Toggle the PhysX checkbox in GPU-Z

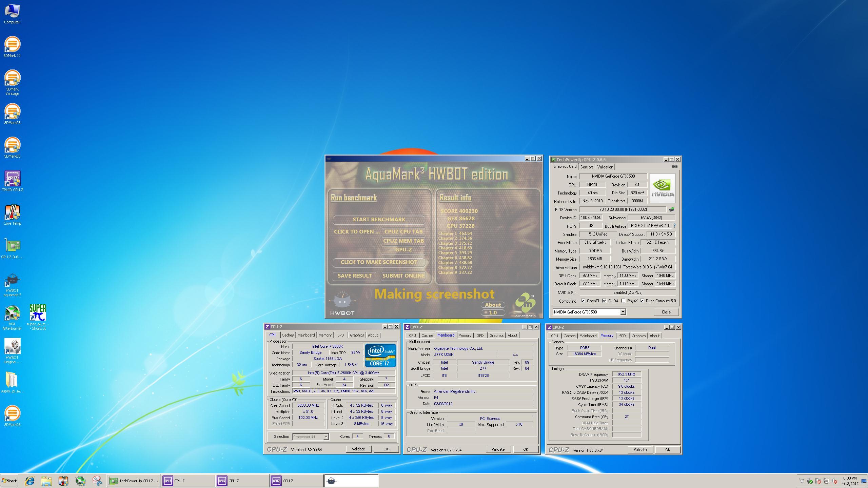[x=623, y=301]
